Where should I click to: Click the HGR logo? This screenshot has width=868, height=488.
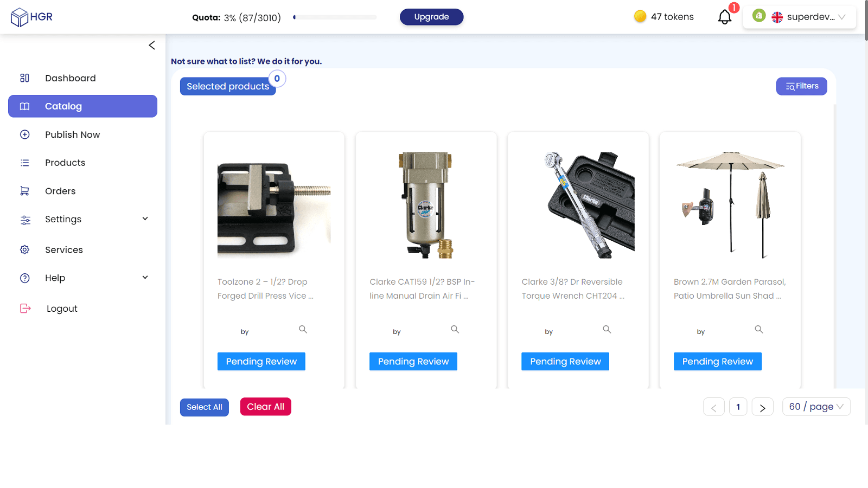click(x=30, y=16)
